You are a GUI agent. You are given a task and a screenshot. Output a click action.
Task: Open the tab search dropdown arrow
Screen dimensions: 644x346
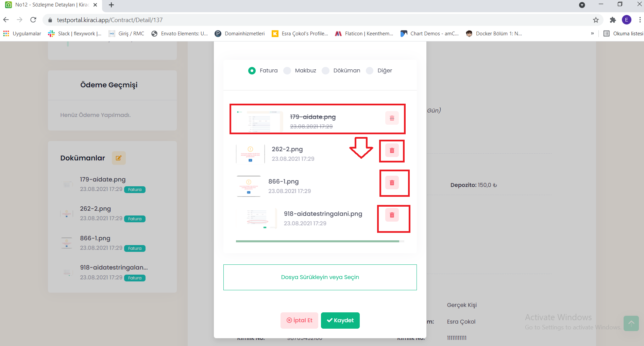tap(582, 5)
